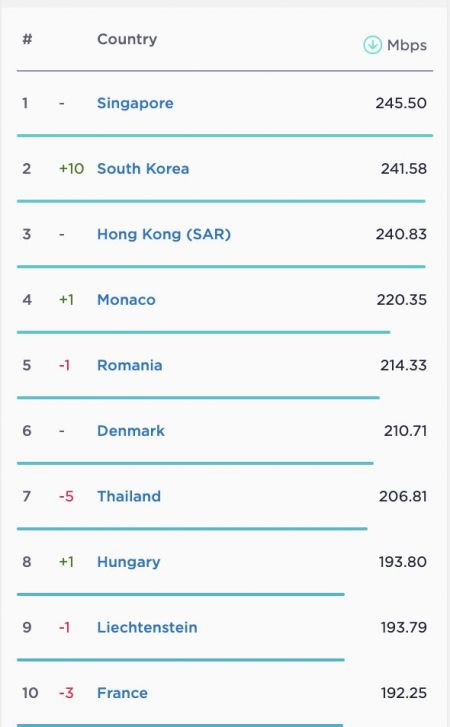Click the Romania link
The image size is (450, 727).
point(129,365)
